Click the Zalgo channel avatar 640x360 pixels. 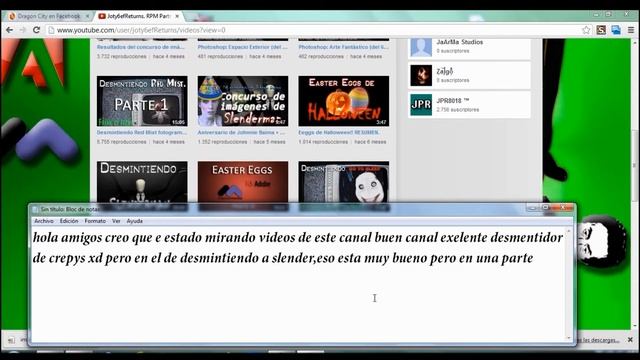[x=421, y=75]
